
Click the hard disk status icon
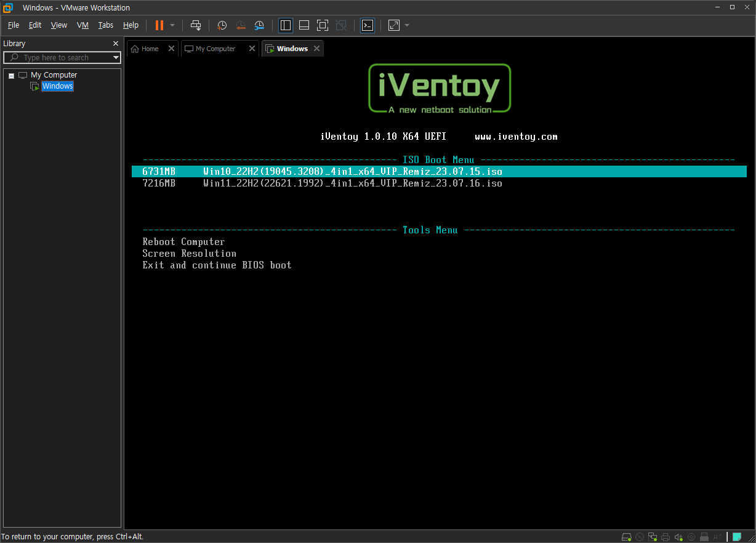point(627,537)
